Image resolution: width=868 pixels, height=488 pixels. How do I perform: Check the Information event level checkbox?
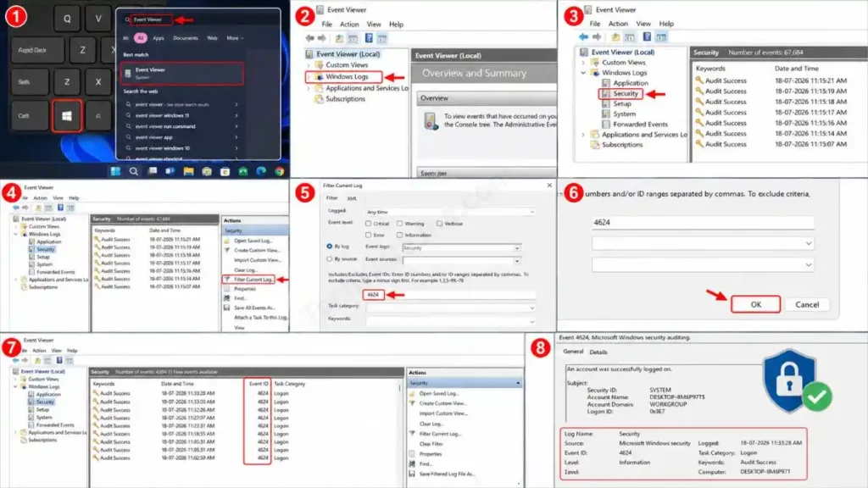(x=400, y=236)
